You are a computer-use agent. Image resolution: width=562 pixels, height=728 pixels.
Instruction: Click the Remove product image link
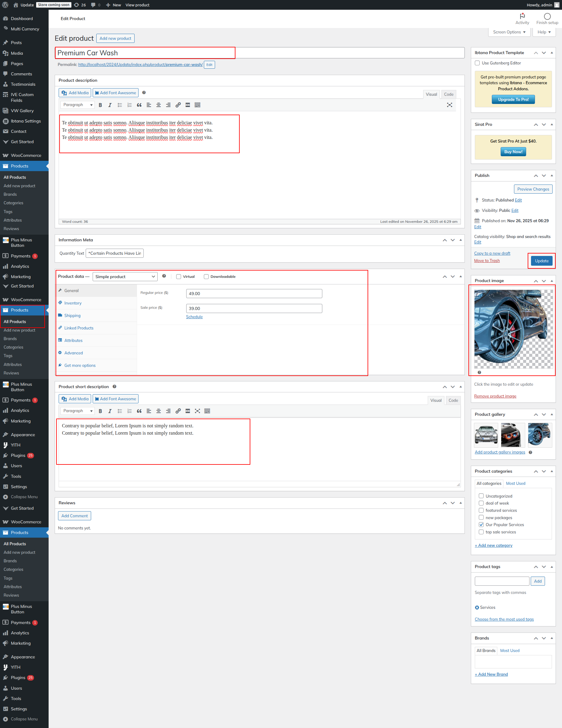495,396
